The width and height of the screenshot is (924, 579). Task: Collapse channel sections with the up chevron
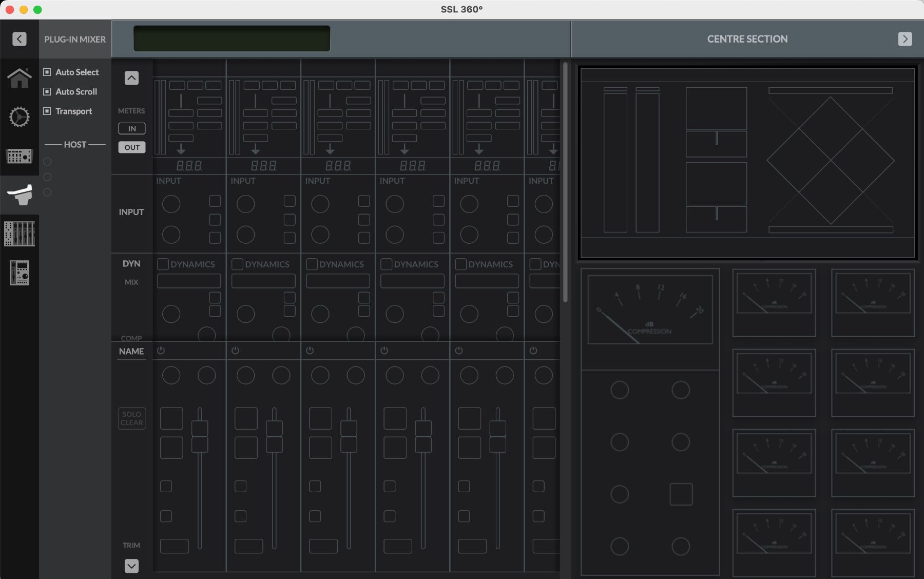pyautogui.click(x=131, y=78)
